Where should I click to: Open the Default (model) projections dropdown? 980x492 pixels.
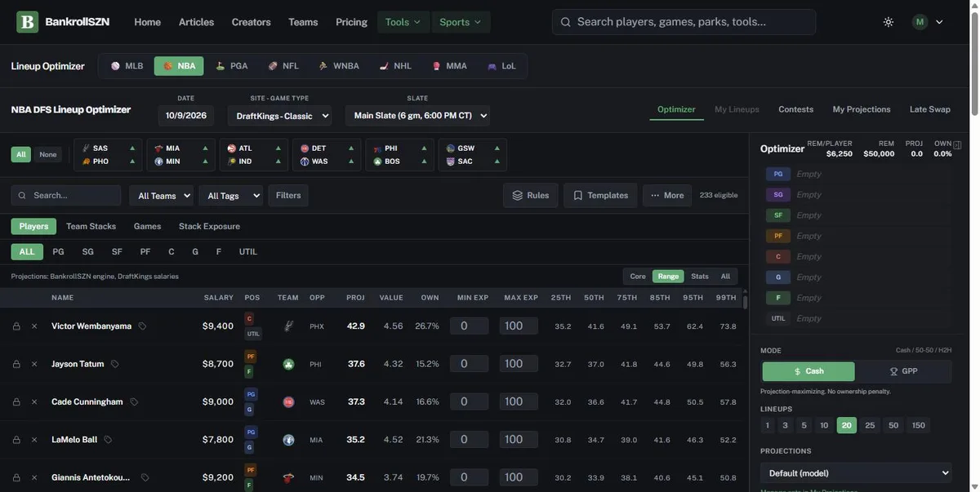[856, 473]
